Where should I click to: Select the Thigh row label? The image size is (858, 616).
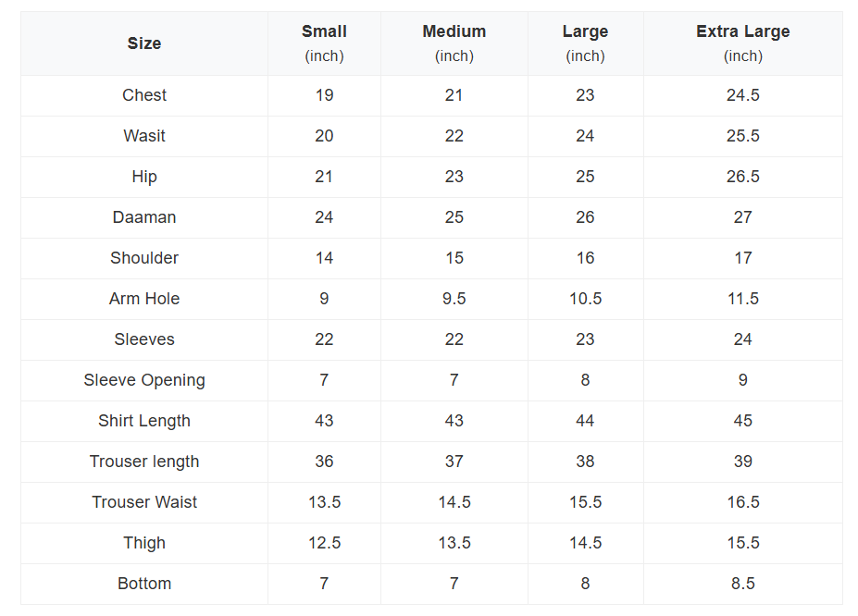click(144, 543)
